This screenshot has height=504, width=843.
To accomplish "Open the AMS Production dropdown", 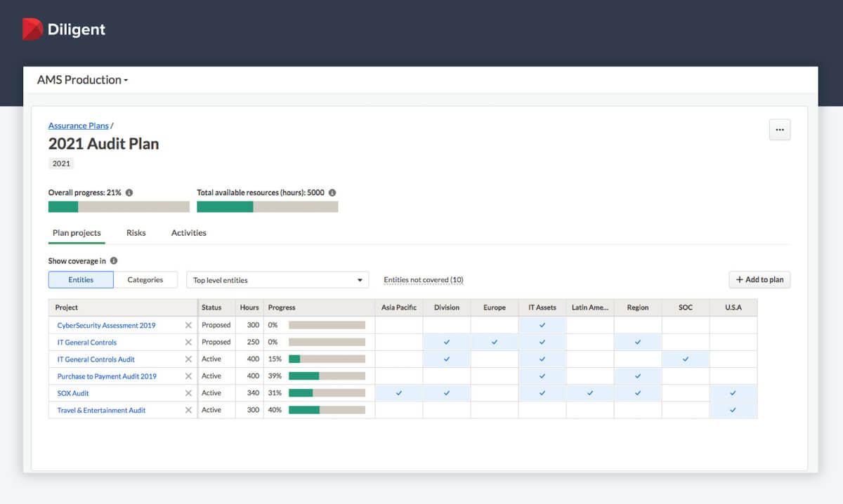I will point(81,80).
